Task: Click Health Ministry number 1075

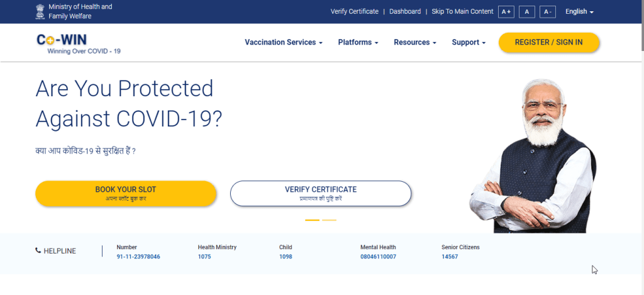Action: tap(204, 257)
